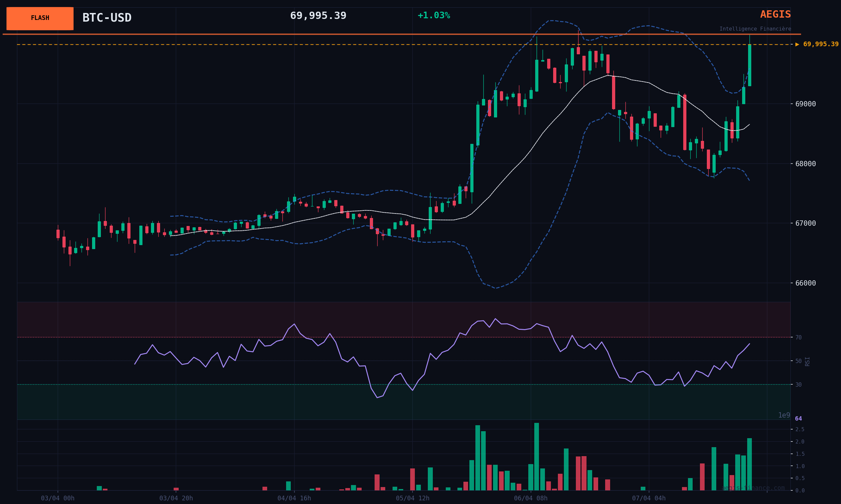Click the volume axis 2.5 label
Viewport: 841px width, 504px height.
[799, 430]
